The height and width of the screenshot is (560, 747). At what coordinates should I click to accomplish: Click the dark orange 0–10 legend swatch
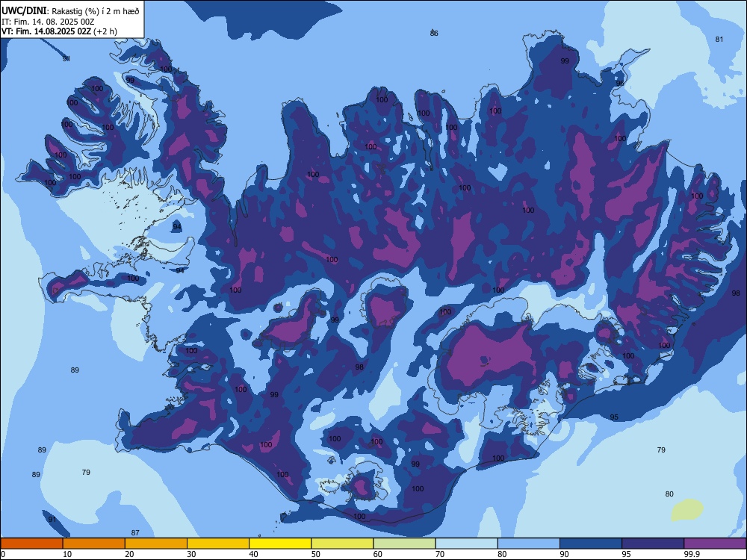tap(31, 544)
